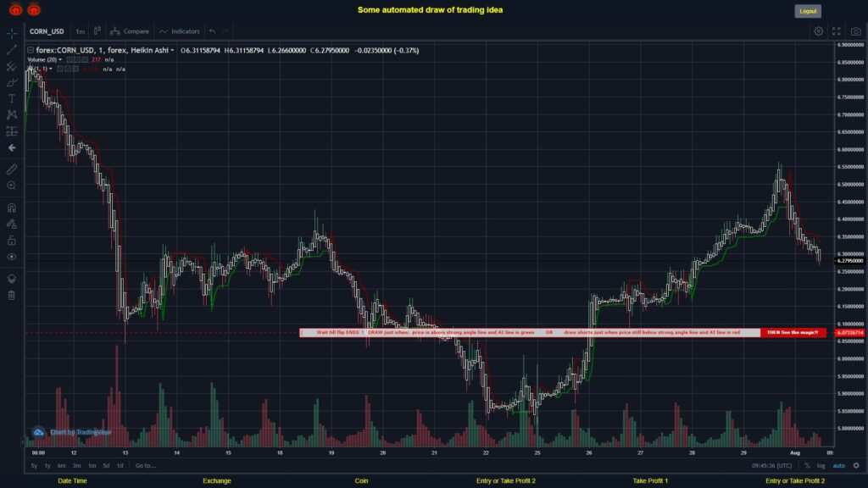Take a chart snapshot with camera icon
This screenshot has width=868, height=488.
(x=856, y=31)
